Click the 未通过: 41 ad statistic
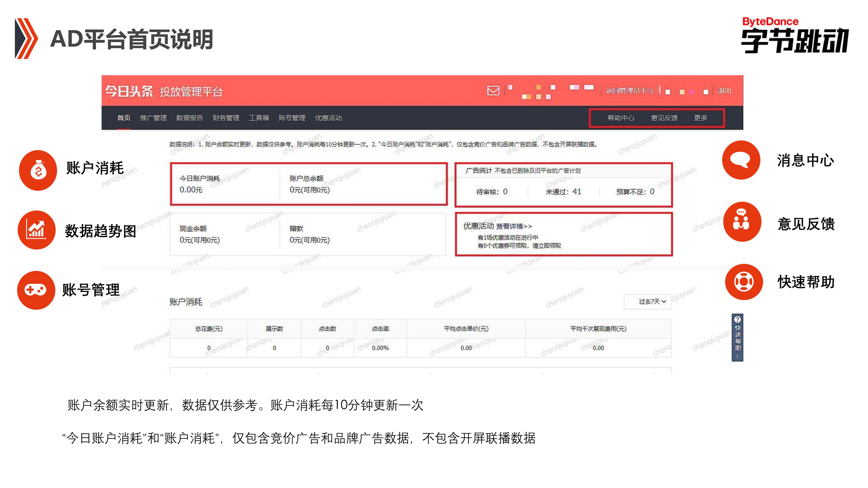 click(563, 192)
